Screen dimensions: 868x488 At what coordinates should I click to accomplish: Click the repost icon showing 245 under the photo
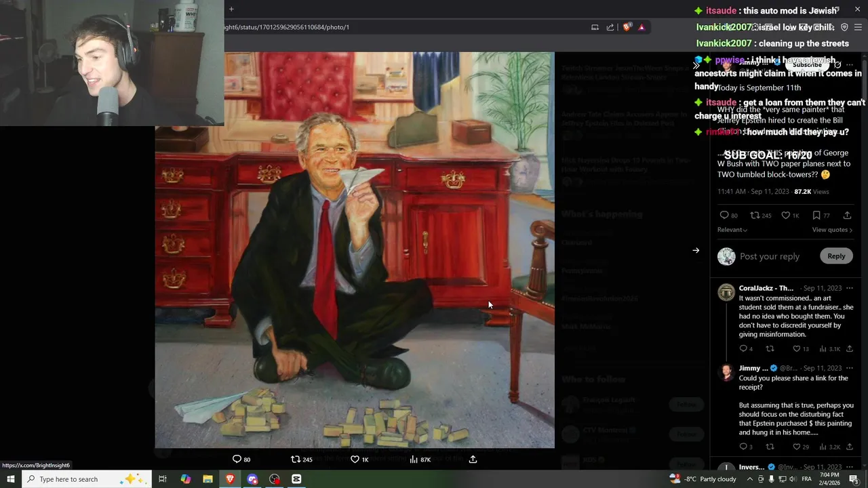pyautogui.click(x=295, y=460)
